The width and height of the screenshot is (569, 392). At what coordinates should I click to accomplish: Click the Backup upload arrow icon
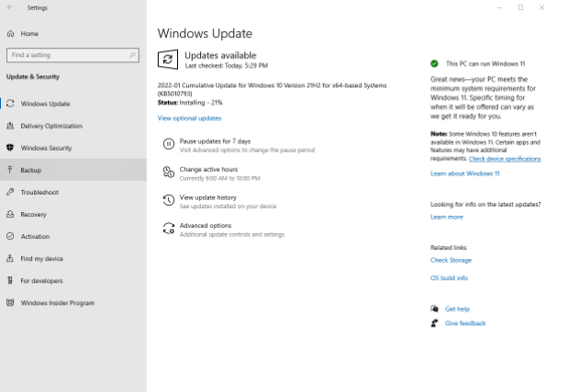tap(10, 170)
